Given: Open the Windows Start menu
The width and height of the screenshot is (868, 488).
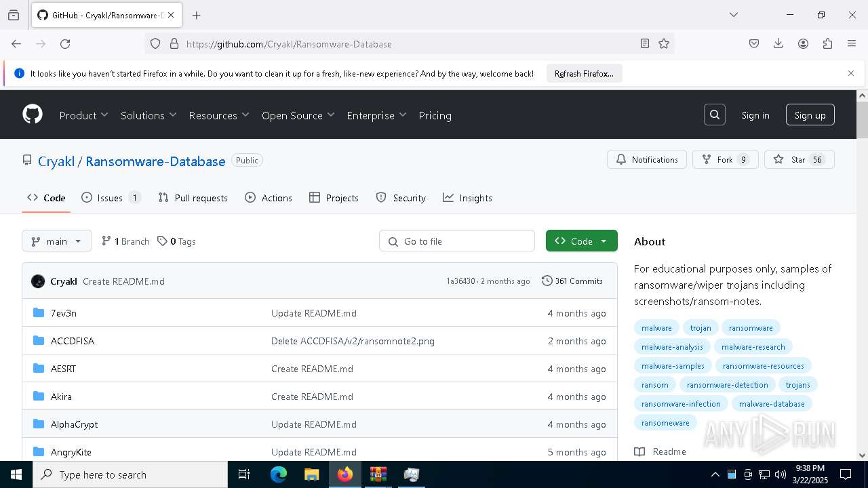Looking at the screenshot, I should point(16,474).
